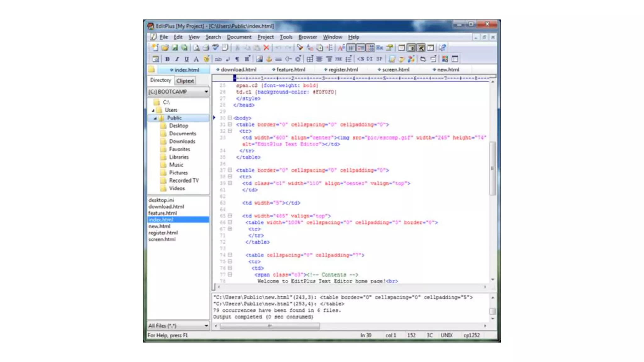Click the output pane horizontal scrollbar

(270, 326)
